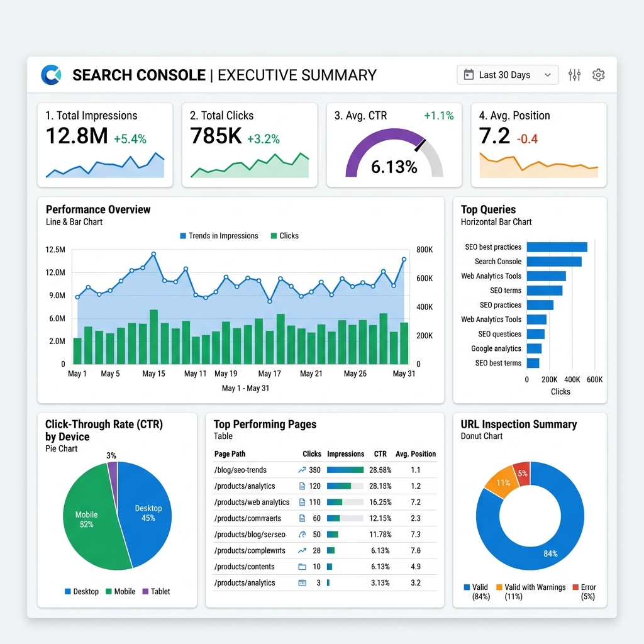
Task: Click trend arrow icon beside 28 clicks
Action: click(302, 550)
